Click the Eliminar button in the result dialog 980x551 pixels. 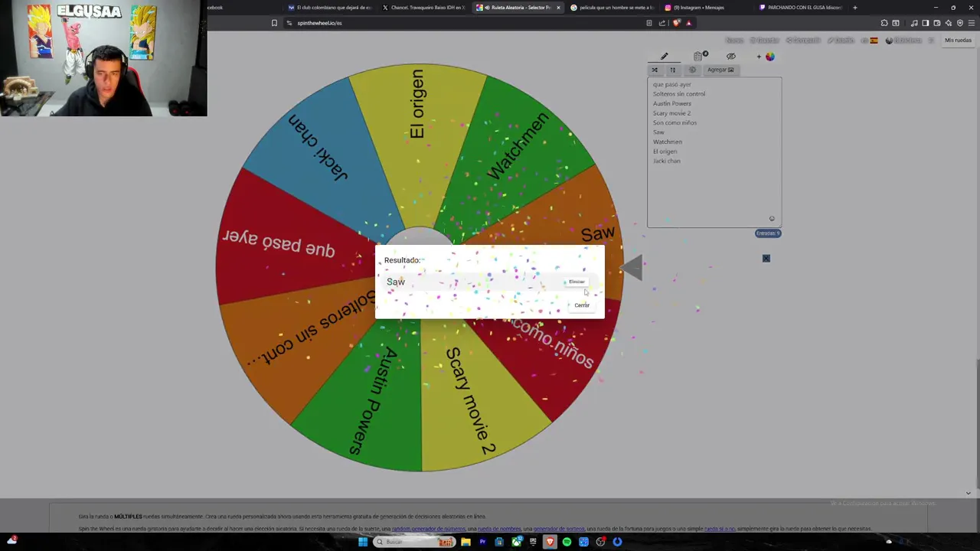577,282
